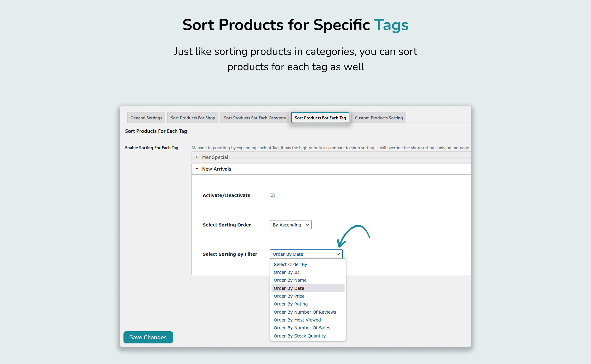The width and height of the screenshot is (591, 364).
Task: Uncheck the Activate/Deactivate checkbox
Action: pos(272,196)
